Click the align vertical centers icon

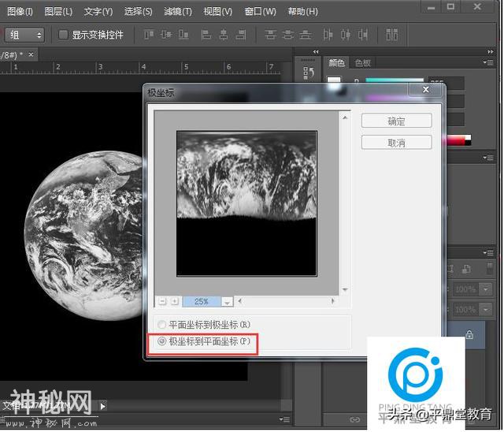tap(166, 35)
